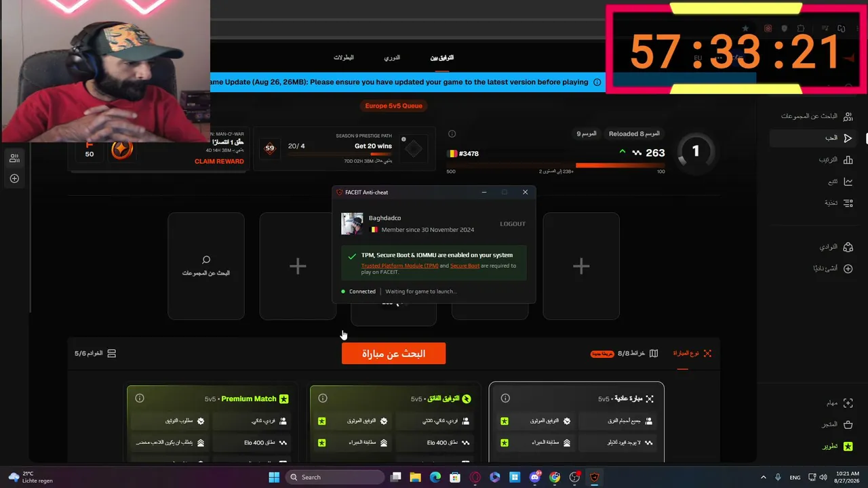Click the ENG language indicator

click(795, 477)
